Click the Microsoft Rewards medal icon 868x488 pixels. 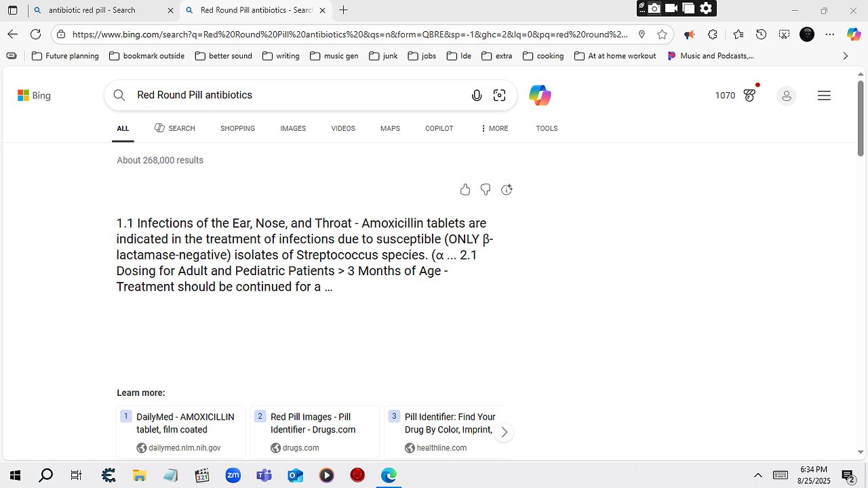[749, 96]
